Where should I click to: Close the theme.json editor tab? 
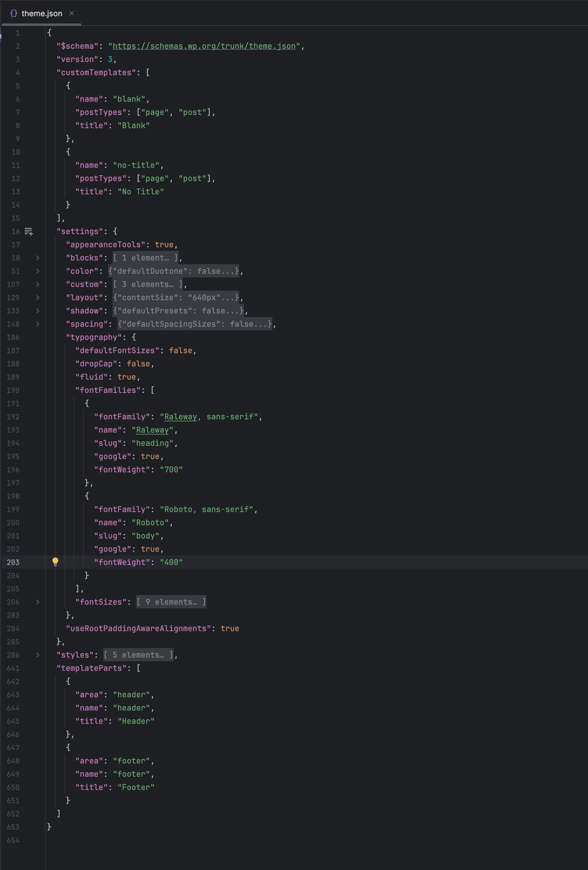pyautogui.click(x=71, y=14)
